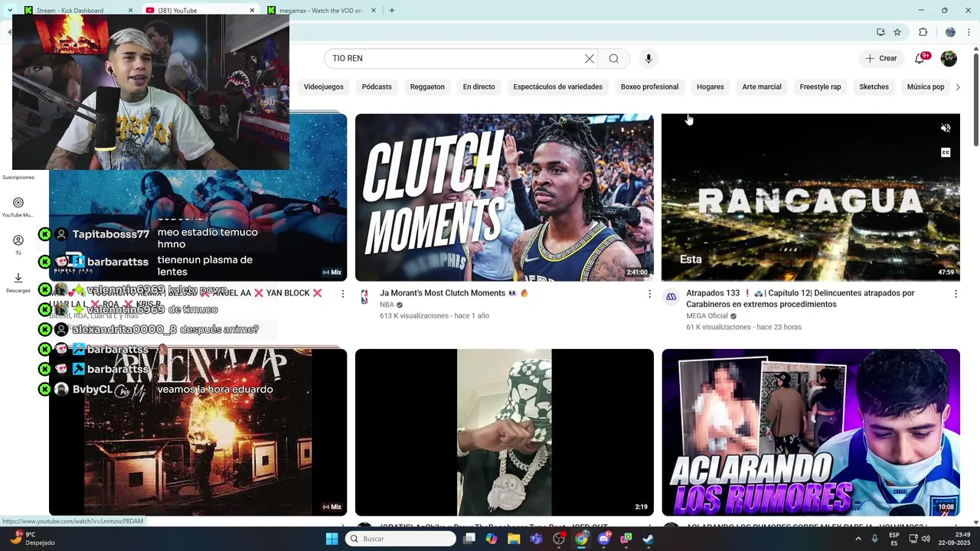Select the Sketches filter chip
Image resolution: width=980 pixels, height=551 pixels.
(874, 87)
